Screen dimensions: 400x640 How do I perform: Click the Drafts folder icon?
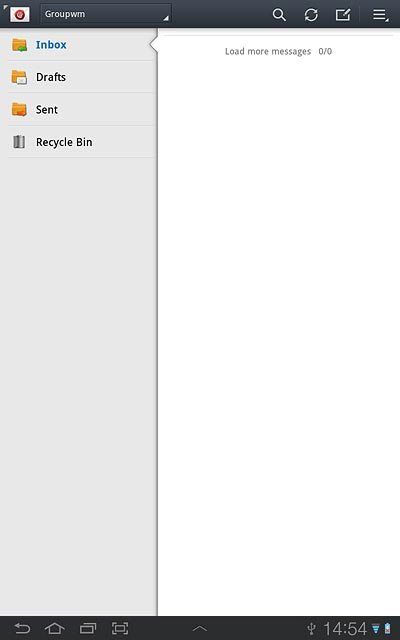click(x=19, y=77)
